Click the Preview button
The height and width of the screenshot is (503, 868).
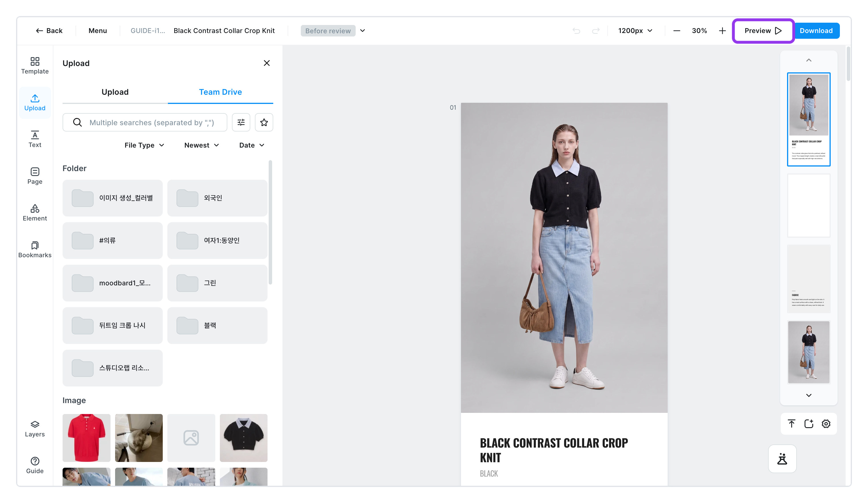(x=763, y=31)
